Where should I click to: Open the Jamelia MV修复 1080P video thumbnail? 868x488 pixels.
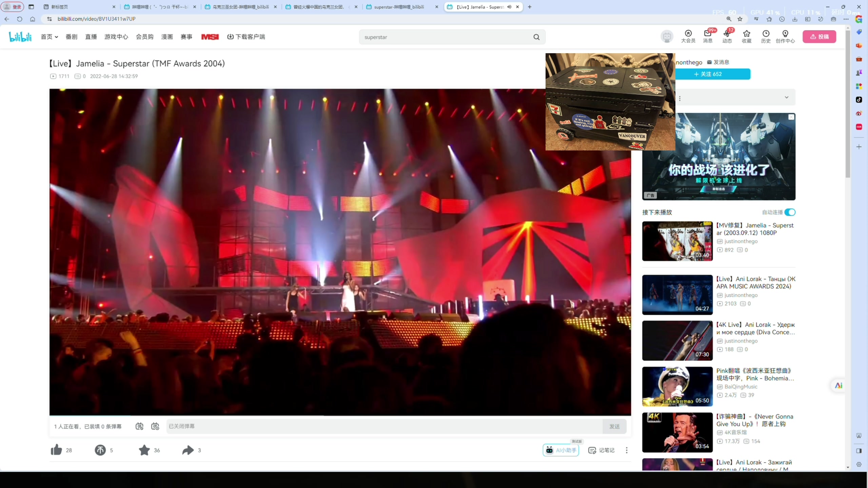[677, 241]
